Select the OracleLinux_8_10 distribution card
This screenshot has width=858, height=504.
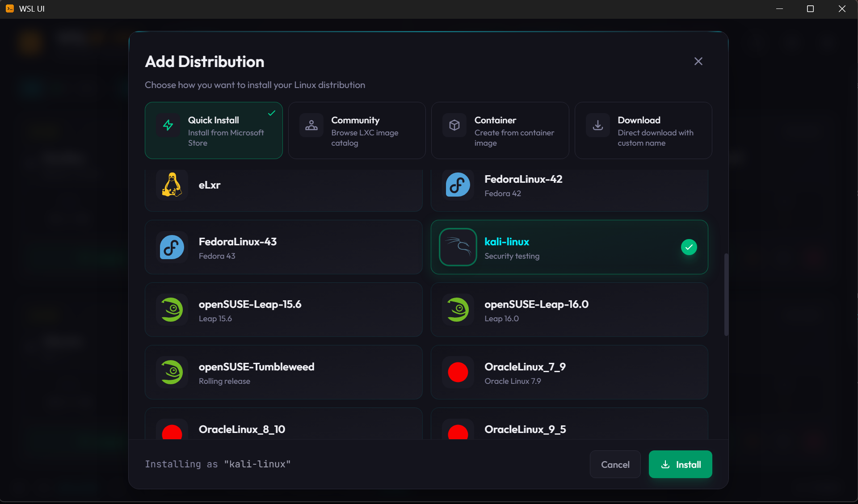coord(283,427)
